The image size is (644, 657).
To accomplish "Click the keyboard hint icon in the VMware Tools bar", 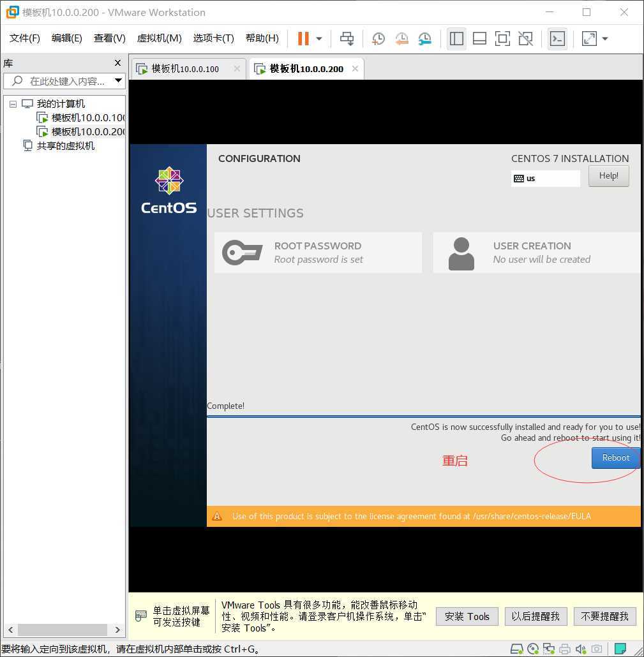I will click(x=141, y=616).
